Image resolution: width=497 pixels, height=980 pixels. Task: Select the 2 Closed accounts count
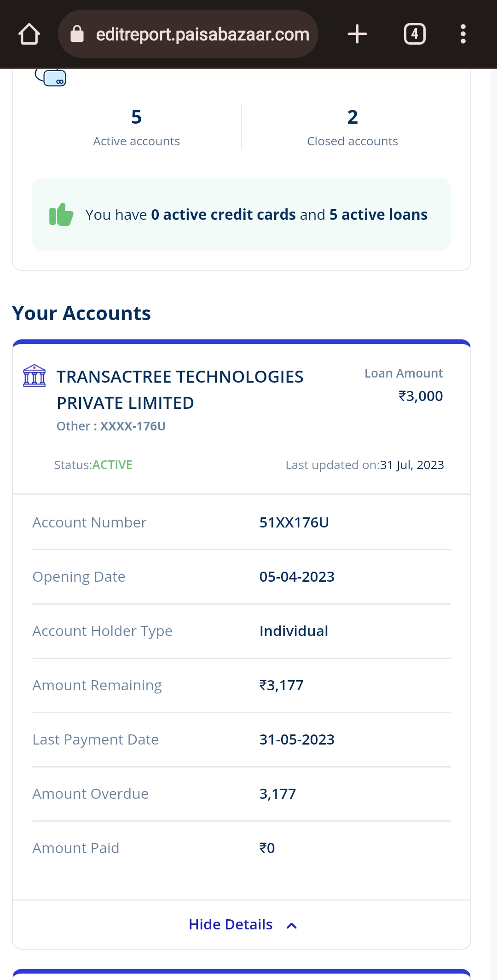[353, 117]
